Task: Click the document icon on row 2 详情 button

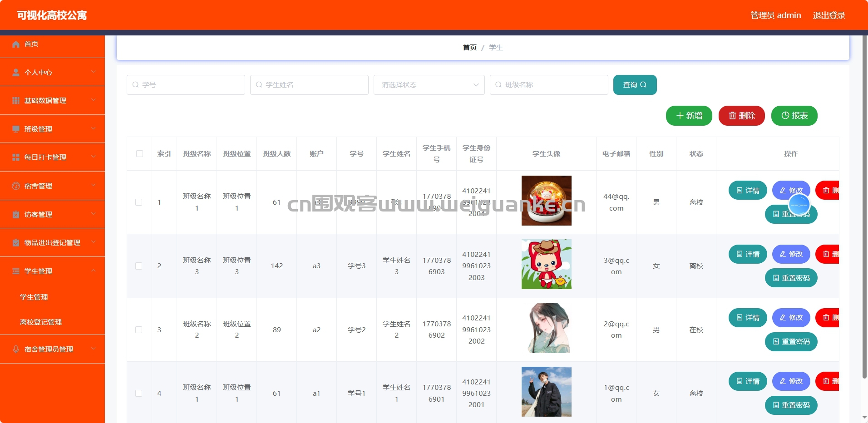Action: pos(740,254)
